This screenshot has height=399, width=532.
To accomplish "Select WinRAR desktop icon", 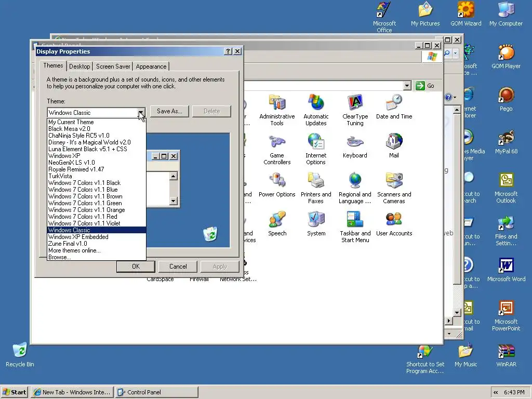I will click(x=506, y=355).
